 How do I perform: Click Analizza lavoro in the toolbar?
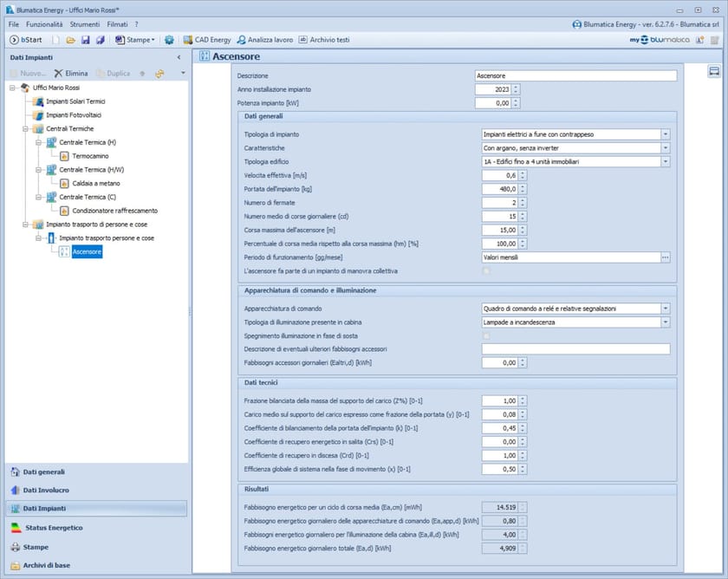point(264,40)
